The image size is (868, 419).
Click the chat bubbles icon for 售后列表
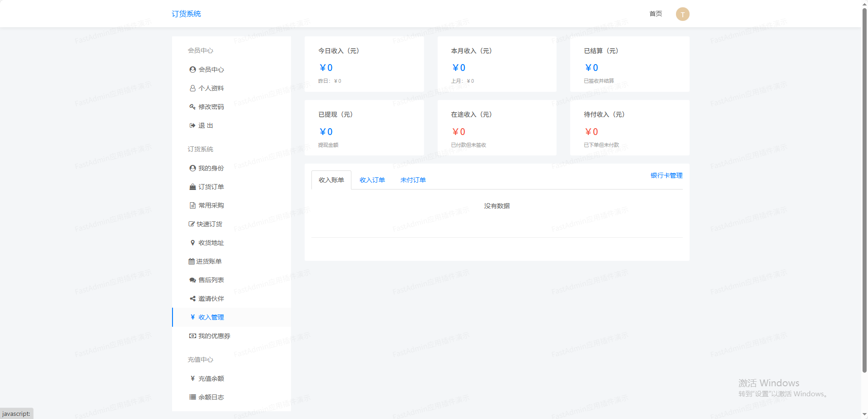(192, 280)
